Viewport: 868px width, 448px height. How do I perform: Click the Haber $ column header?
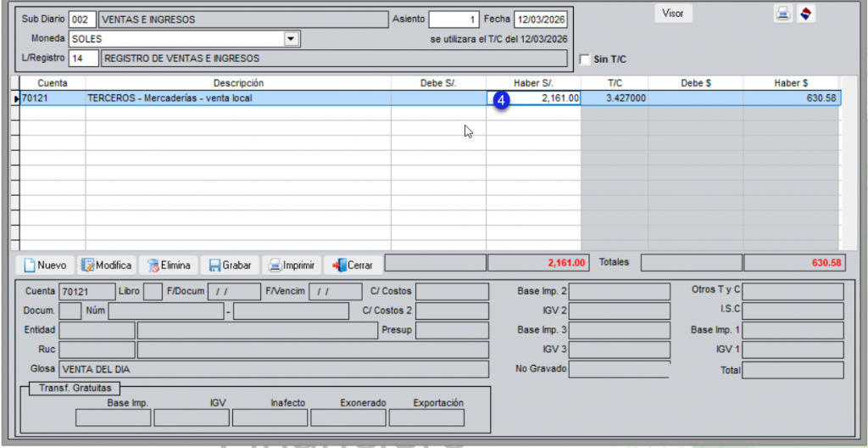click(793, 83)
